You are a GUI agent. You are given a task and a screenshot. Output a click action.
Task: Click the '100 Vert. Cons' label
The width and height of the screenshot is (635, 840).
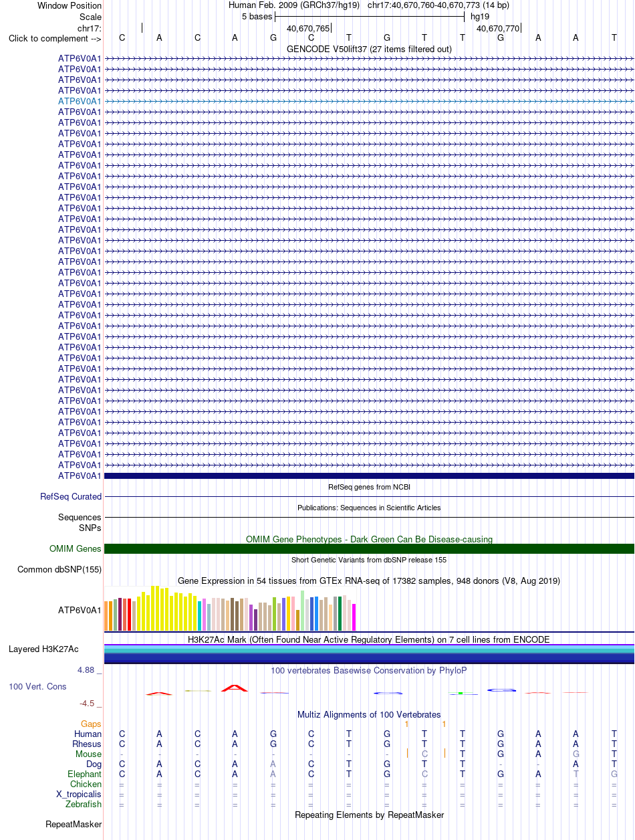click(37, 687)
